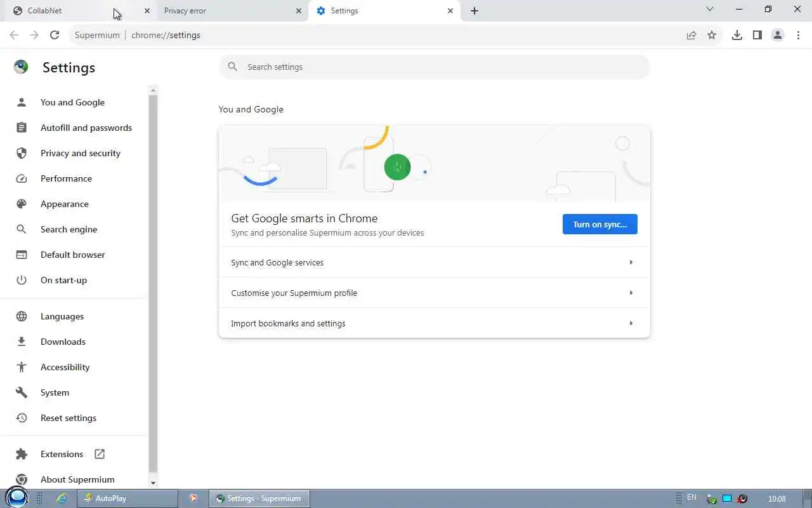This screenshot has width=812, height=508.
Task: Expand Customise your Supermium profile arrow
Action: coord(631,293)
